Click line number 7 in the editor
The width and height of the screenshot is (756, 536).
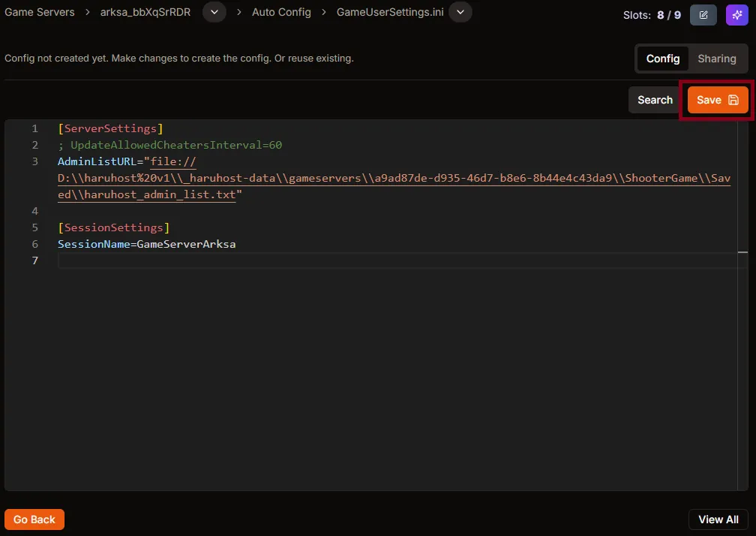[34, 260]
